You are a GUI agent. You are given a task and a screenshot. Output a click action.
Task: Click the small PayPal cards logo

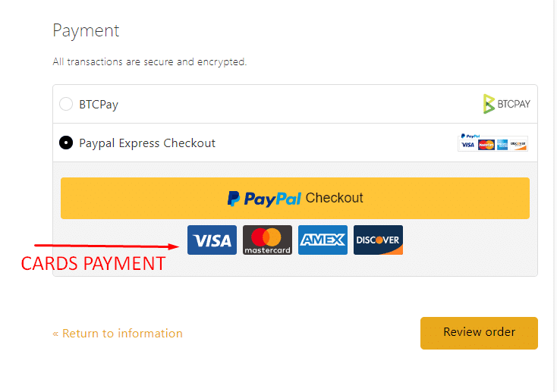click(x=492, y=143)
